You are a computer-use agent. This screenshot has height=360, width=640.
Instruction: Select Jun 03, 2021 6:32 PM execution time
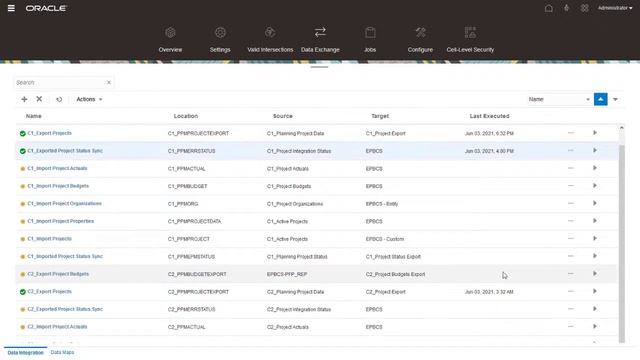[489, 133]
